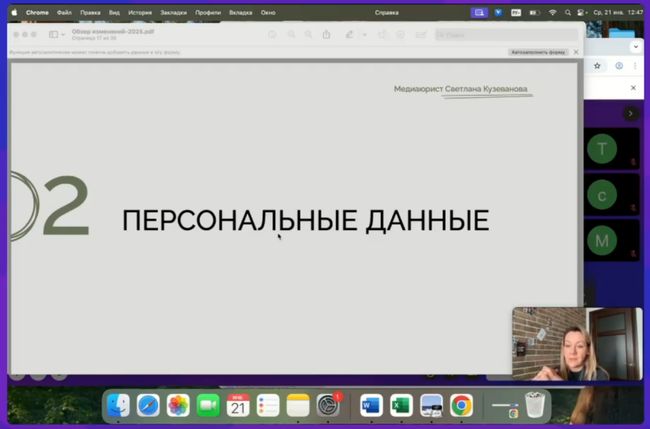Click the Chrome icon in the Dock

tap(461, 405)
